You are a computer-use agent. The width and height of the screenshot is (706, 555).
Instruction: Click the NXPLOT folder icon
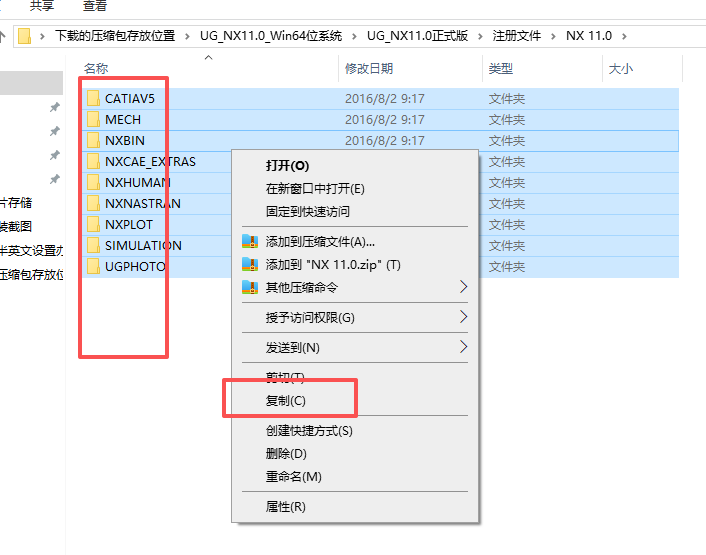tap(93, 224)
